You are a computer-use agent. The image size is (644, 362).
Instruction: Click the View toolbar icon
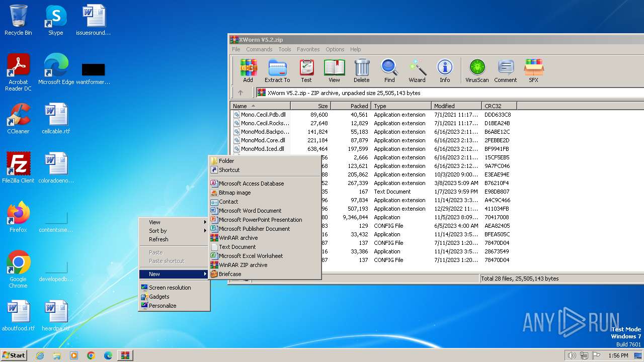[334, 71]
